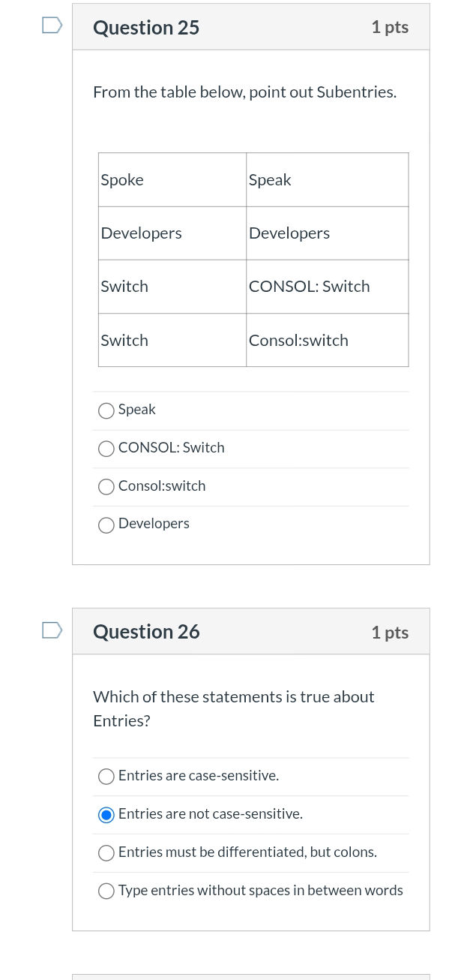Click the Question 26 header bar

click(251, 631)
